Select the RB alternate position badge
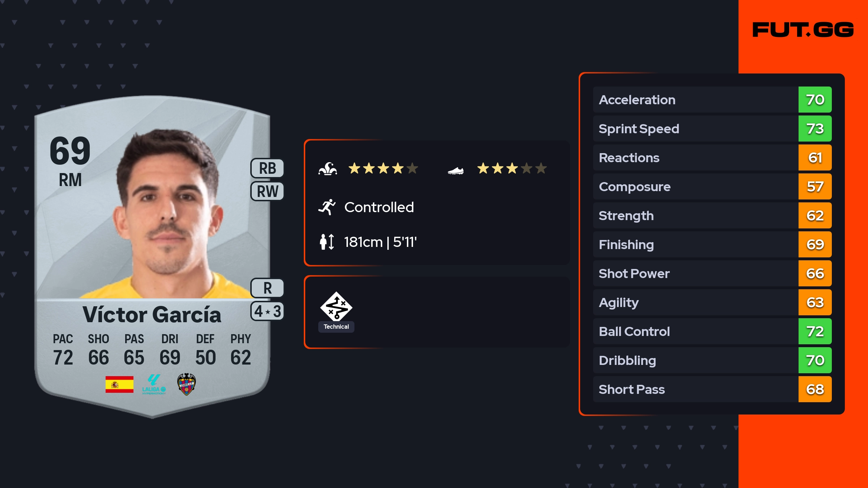Viewport: 868px width, 488px height. point(267,168)
